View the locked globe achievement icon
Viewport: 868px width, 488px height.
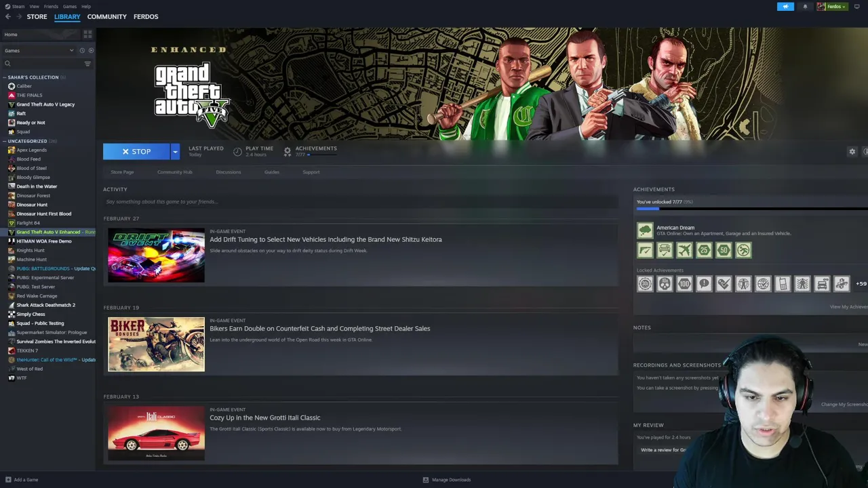click(x=763, y=284)
